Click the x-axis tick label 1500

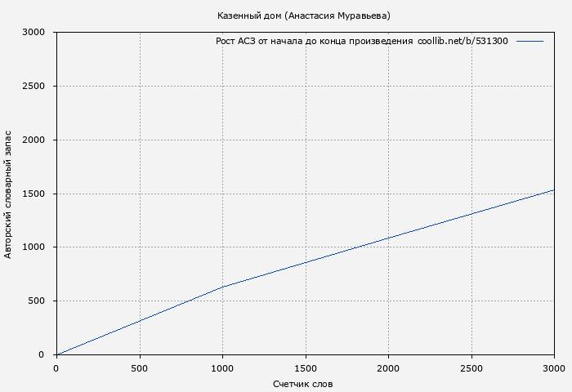click(x=305, y=369)
